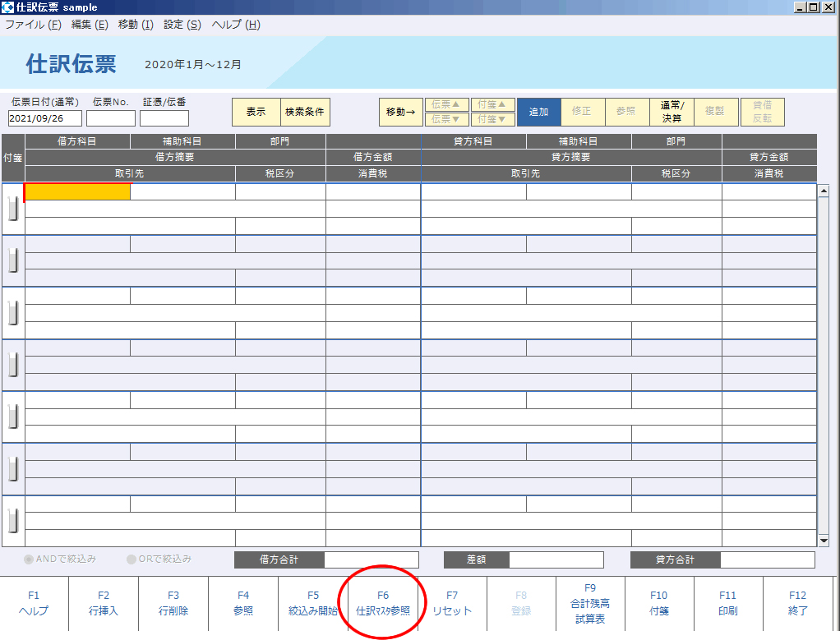Click the sticky note icon in the seventh row
The width and height of the screenshot is (840, 640).
click(13, 521)
